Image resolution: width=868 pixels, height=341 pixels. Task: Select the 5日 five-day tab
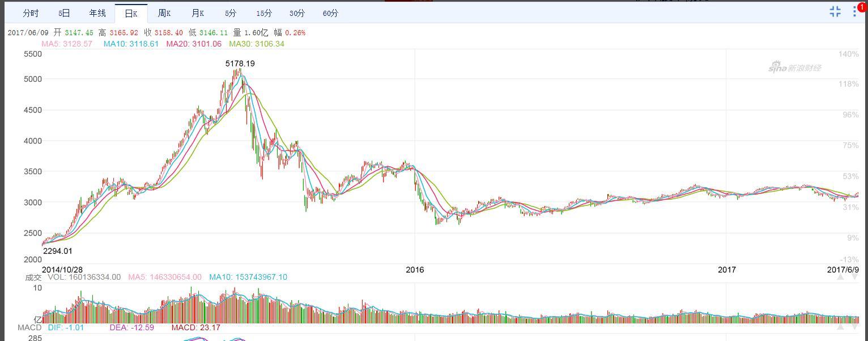(x=64, y=13)
